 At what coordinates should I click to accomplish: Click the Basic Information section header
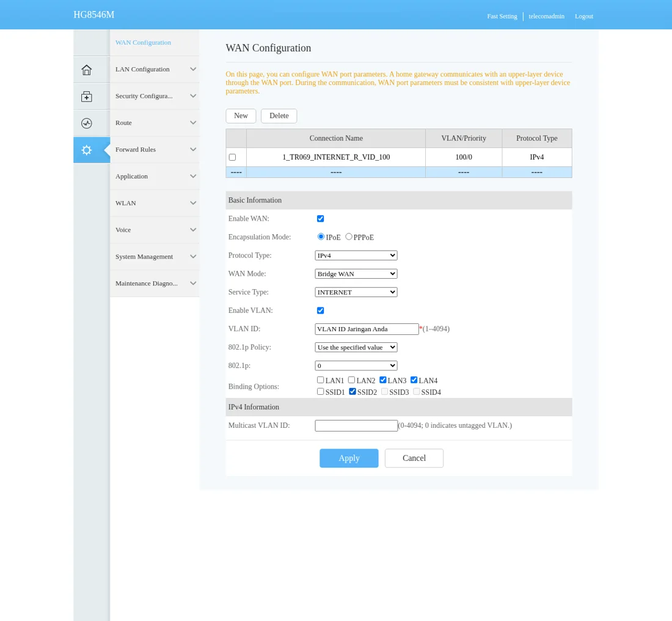click(x=399, y=200)
